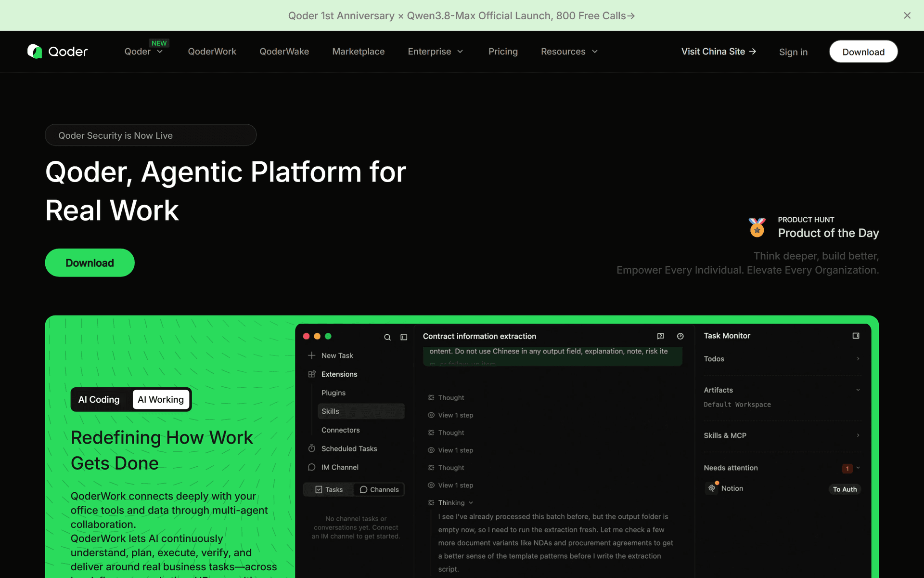Image resolution: width=924 pixels, height=578 pixels.
Task: Open QoderWake in the navigation
Action: pyautogui.click(x=284, y=52)
